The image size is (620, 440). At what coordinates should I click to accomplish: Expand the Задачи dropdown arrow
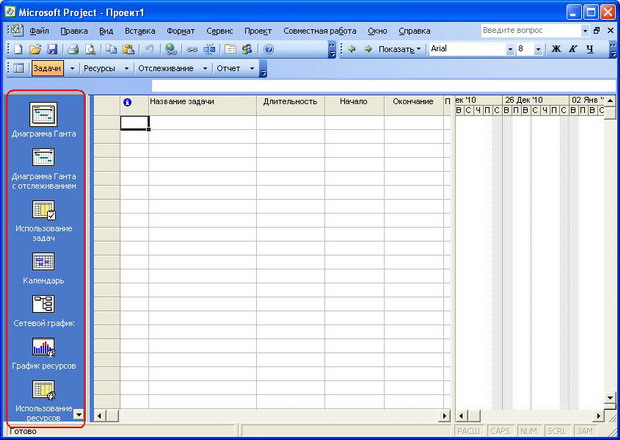coord(72,68)
